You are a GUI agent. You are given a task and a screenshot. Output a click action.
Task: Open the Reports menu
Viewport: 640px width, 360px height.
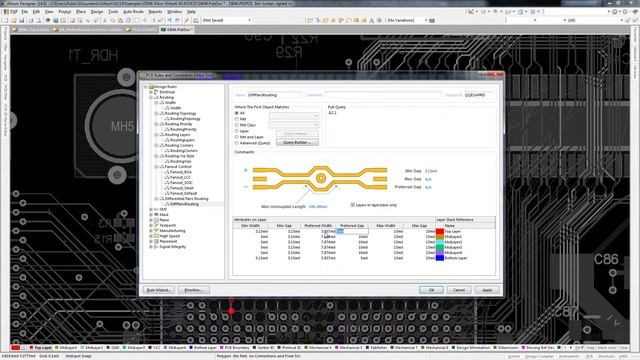click(x=155, y=12)
